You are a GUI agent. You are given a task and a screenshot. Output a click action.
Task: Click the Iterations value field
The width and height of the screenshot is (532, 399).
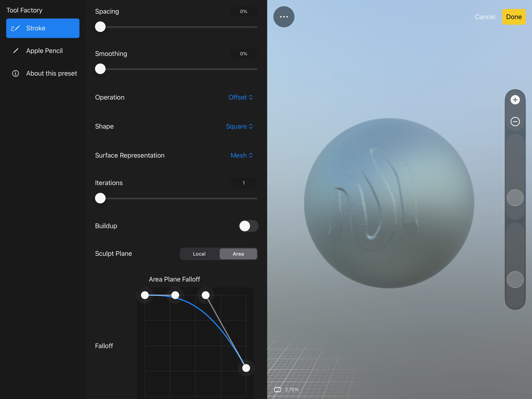(243, 183)
